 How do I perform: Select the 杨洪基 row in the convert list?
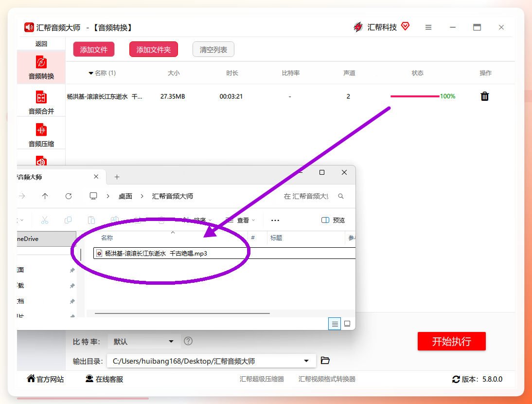point(290,96)
